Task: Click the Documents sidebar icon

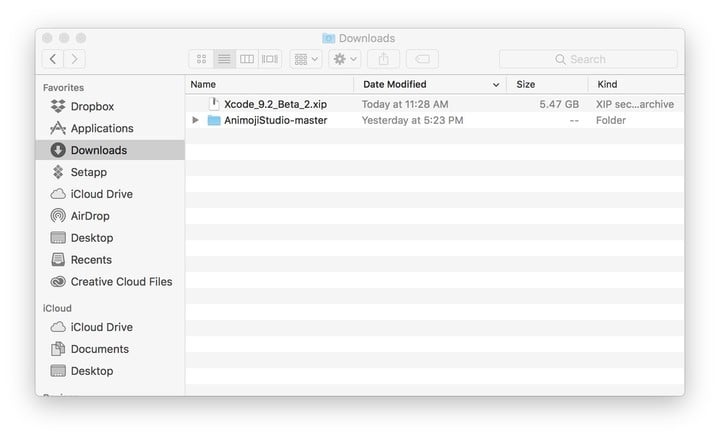Action: 58,349
